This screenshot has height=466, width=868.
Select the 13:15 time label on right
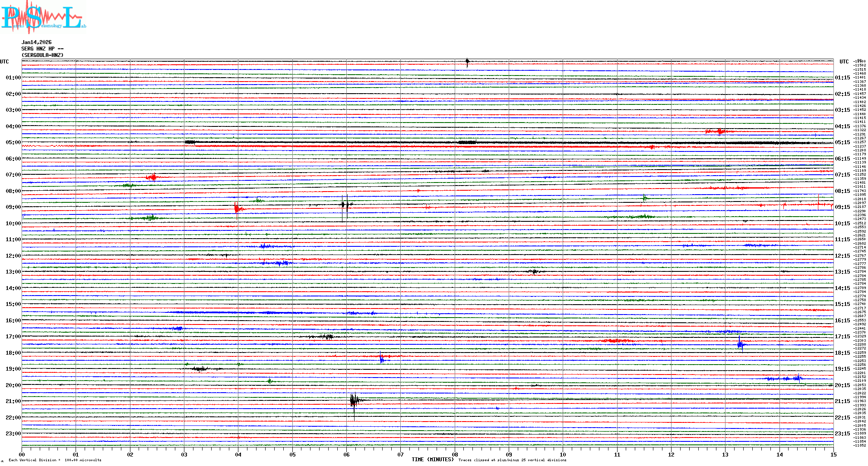842,272
